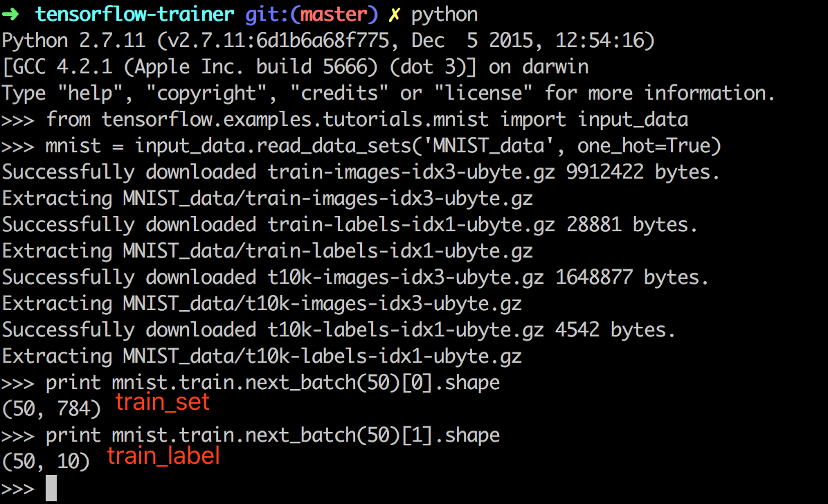Click the "28881" byte count

[593, 226]
